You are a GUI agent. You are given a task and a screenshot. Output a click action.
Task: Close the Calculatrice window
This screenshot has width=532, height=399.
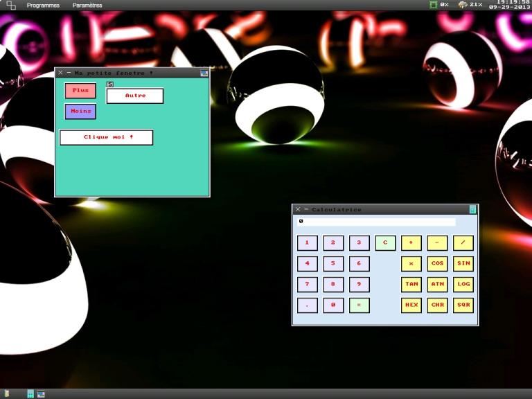(x=298, y=209)
